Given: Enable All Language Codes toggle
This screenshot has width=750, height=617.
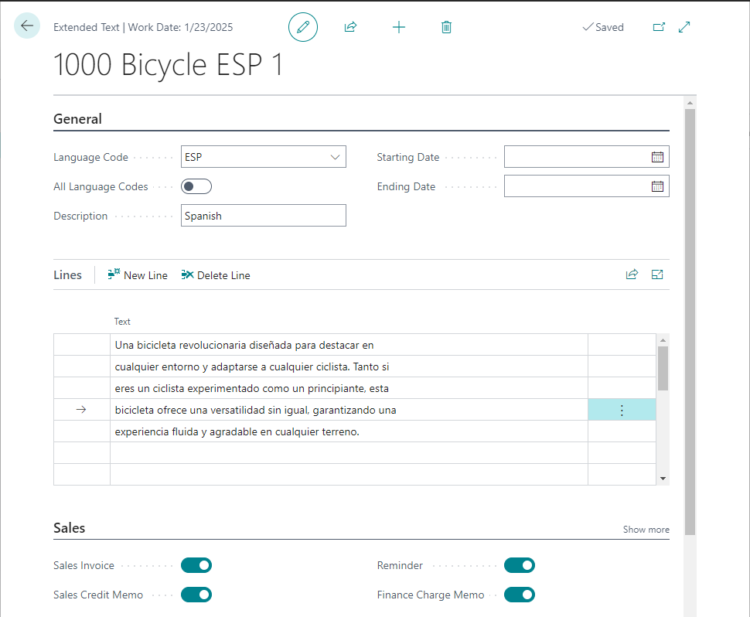Looking at the screenshot, I should 196,186.
